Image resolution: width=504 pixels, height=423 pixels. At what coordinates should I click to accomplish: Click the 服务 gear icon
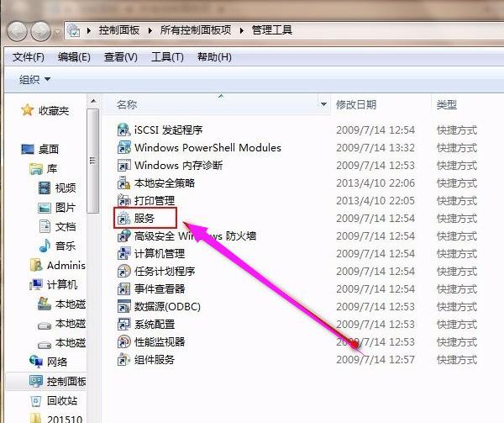(123, 218)
